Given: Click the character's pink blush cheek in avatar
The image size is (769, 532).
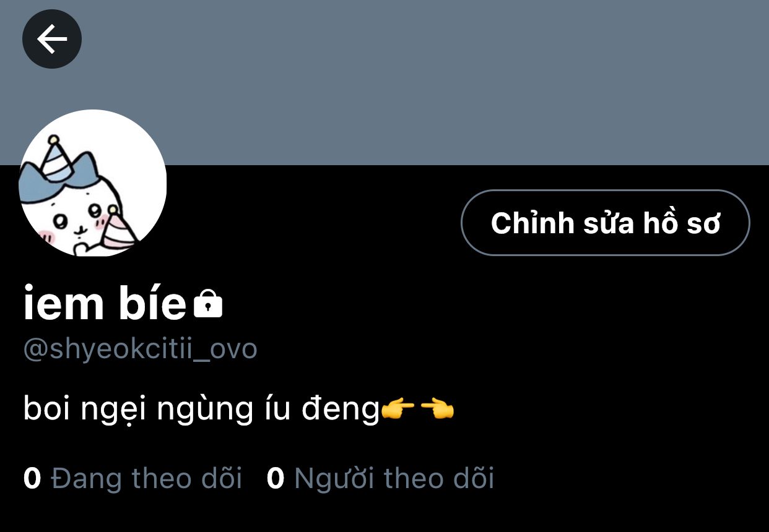Looking at the screenshot, I should tap(45, 236).
